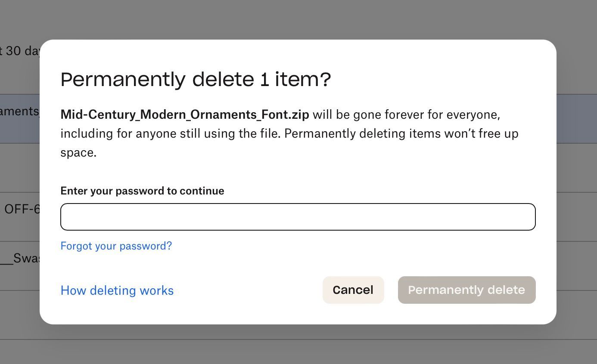This screenshot has width=597, height=364.
Task: Click the 'Enter your password to continue' label
Action: tap(142, 191)
